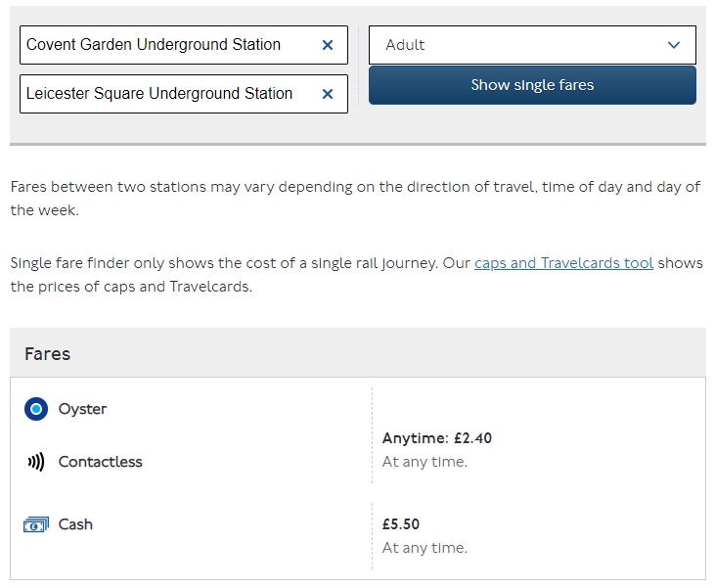The height and width of the screenshot is (588, 715).
Task: Open the caps and Travelcards tool link
Action: (563, 263)
